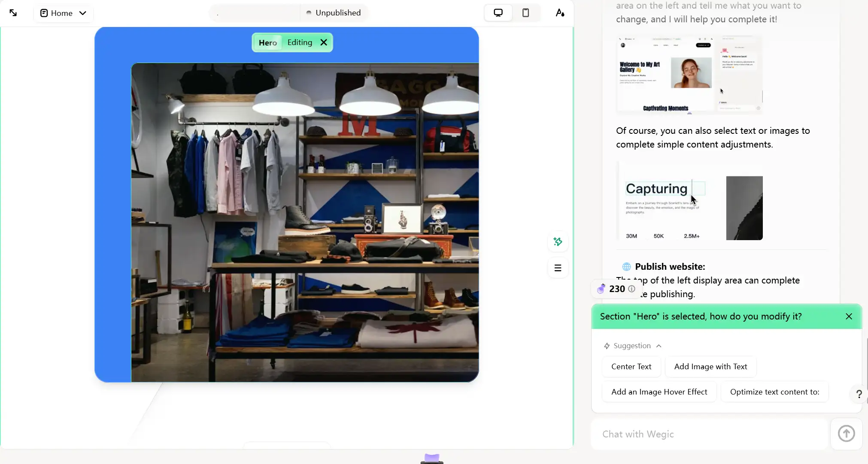Choose the Center Text suggestion

click(631, 367)
